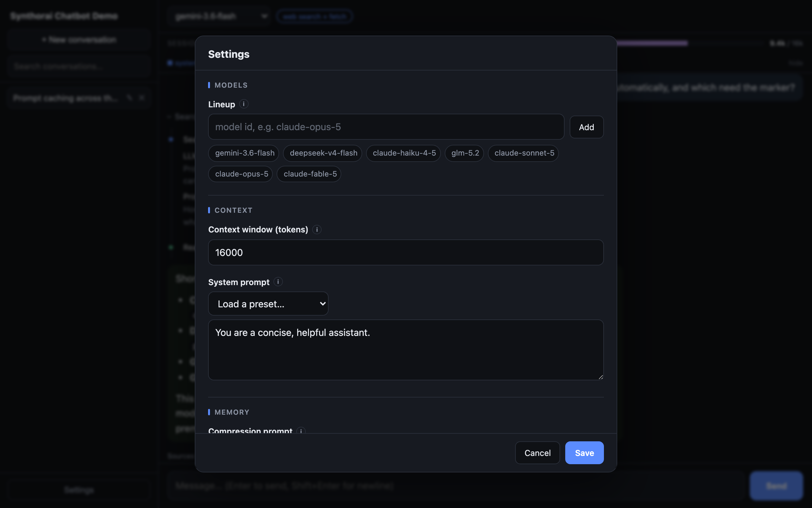The height and width of the screenshot is (508, 812).
Task: Click the System prompt info icon
Action: (x=278, y=282)
